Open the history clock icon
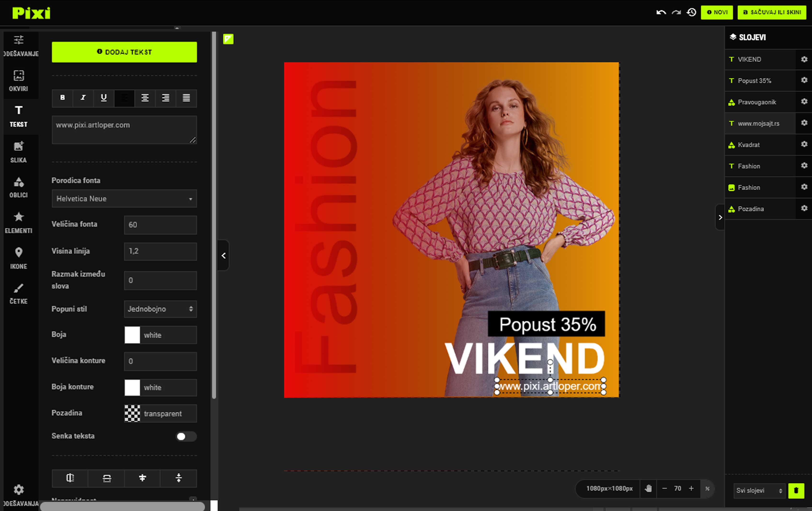The height and width of the screenshot is (511, 812). tap(691, 12)
